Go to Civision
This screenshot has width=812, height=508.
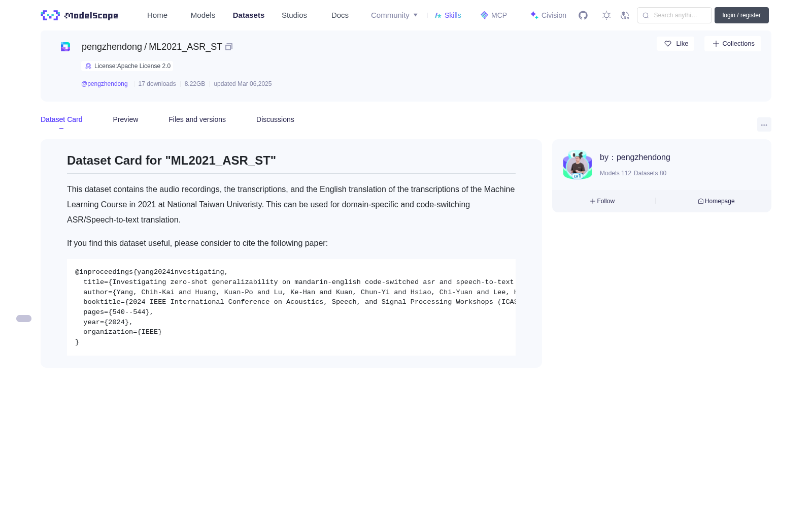548,15
